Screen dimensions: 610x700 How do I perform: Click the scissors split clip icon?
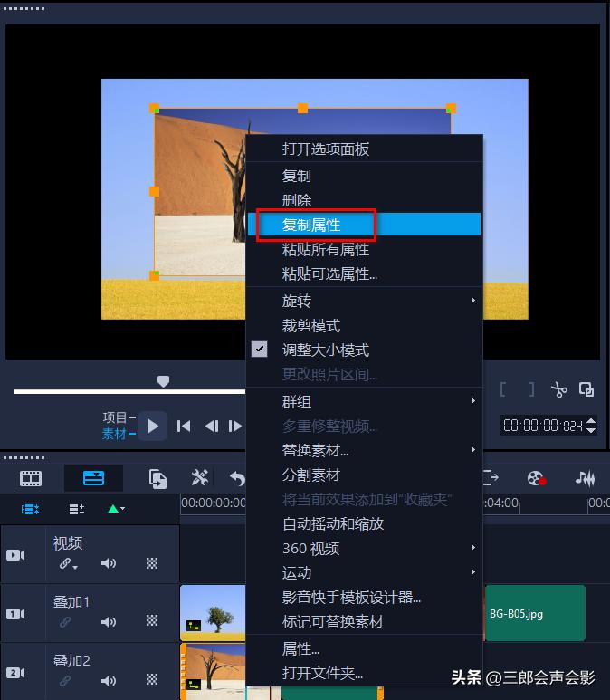[558, 389]
